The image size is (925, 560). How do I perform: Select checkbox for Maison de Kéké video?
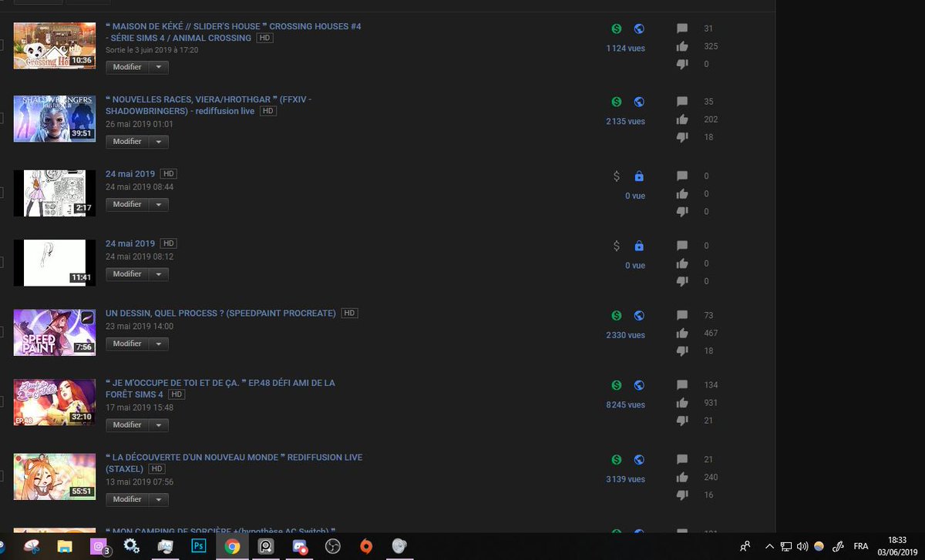click(x=1, y=45)
